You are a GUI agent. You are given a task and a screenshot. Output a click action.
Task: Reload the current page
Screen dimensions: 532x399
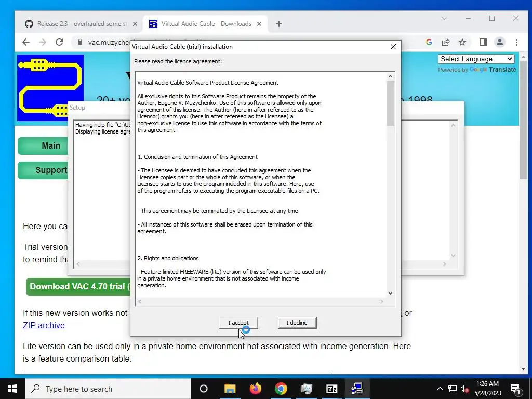pos(59,42)
